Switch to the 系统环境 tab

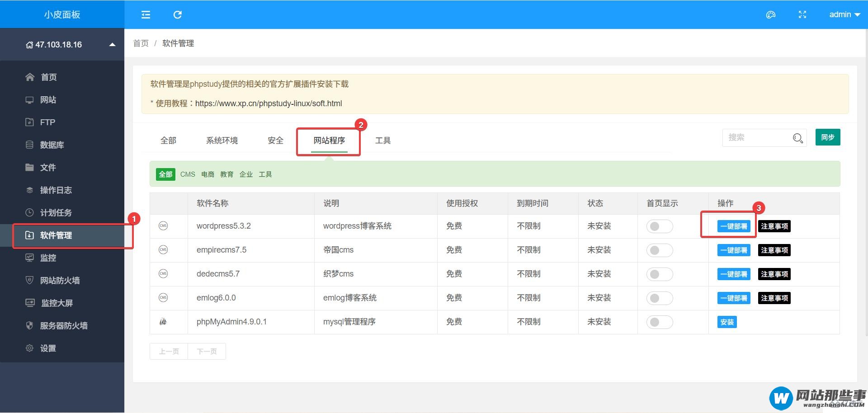coord(222,141)
